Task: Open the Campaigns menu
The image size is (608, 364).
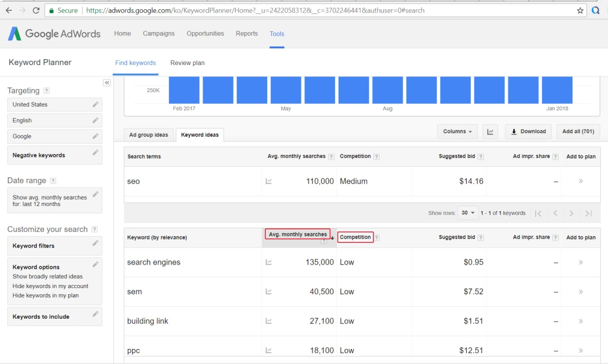Action: point(159,34)
